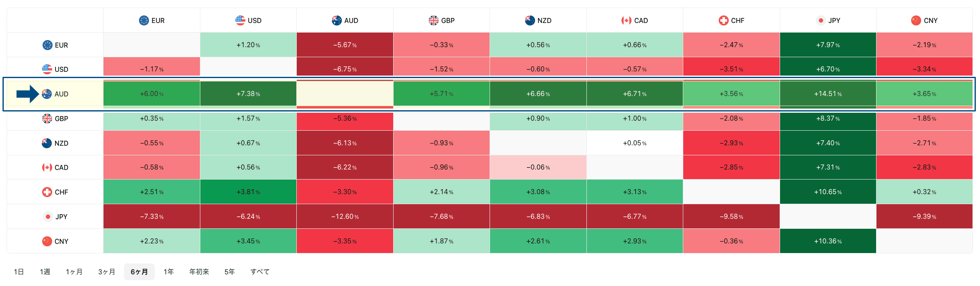Click the USD flag icon in column header
Image resolution: width=980 pixels, height=286 pixels.
pyautogui.click(x=240, y=20)
